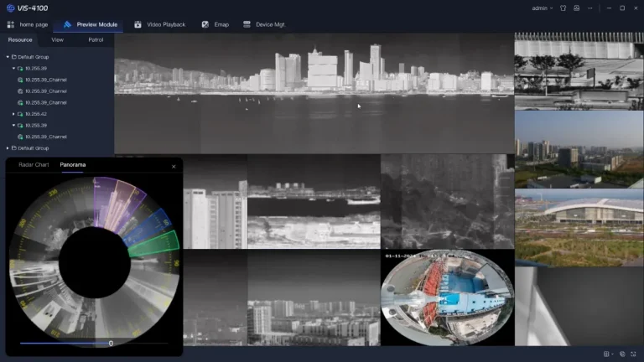
Task: Collapse the first Default Group tree node
Action: [x=8, y=57]
